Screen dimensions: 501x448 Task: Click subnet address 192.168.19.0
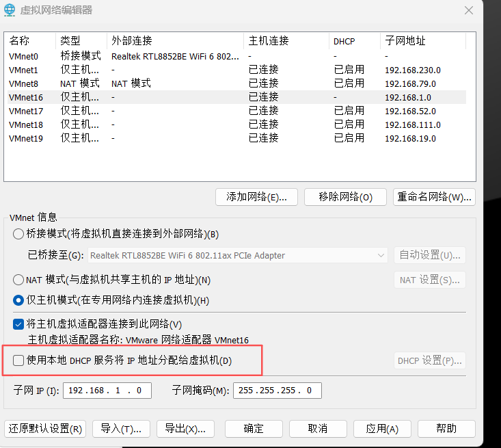pyautogui.click(x=410, y=139)
